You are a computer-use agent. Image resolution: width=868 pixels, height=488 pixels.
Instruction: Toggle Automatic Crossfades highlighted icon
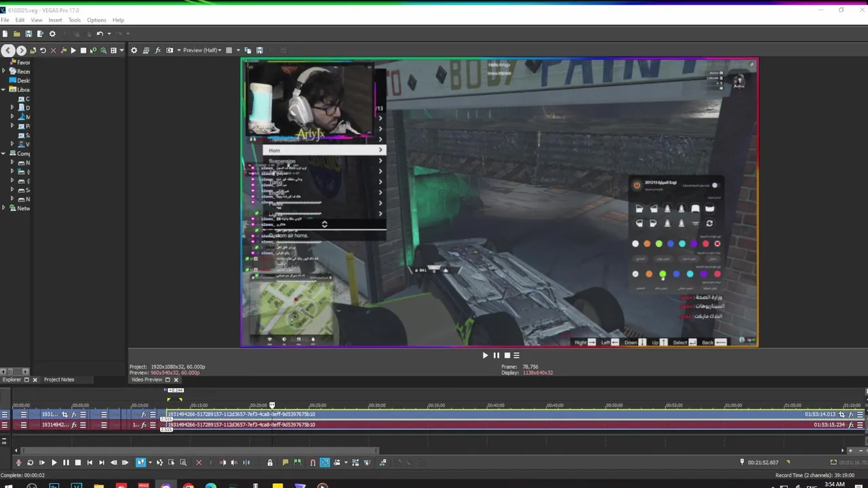(325, 462)
